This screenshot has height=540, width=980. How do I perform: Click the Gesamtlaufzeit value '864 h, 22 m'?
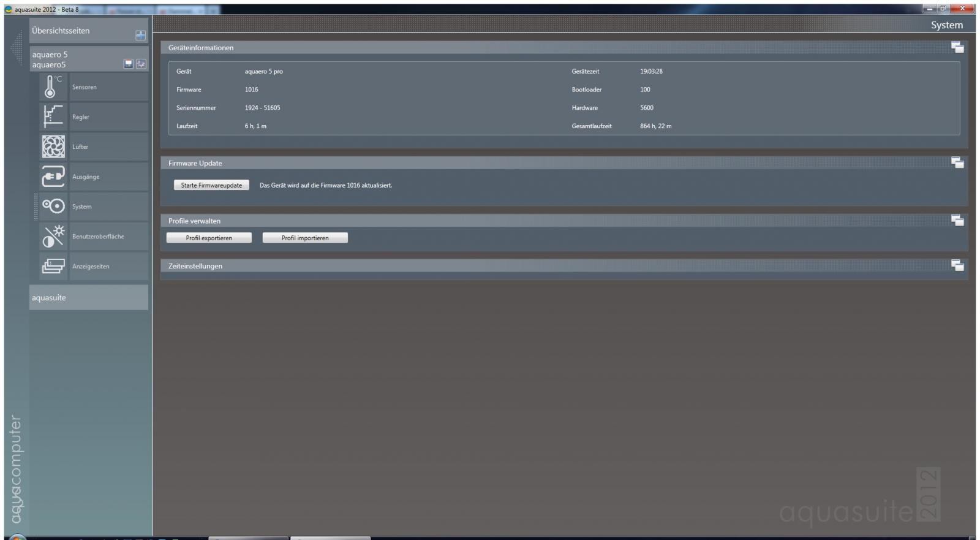(x=656, y=126)
